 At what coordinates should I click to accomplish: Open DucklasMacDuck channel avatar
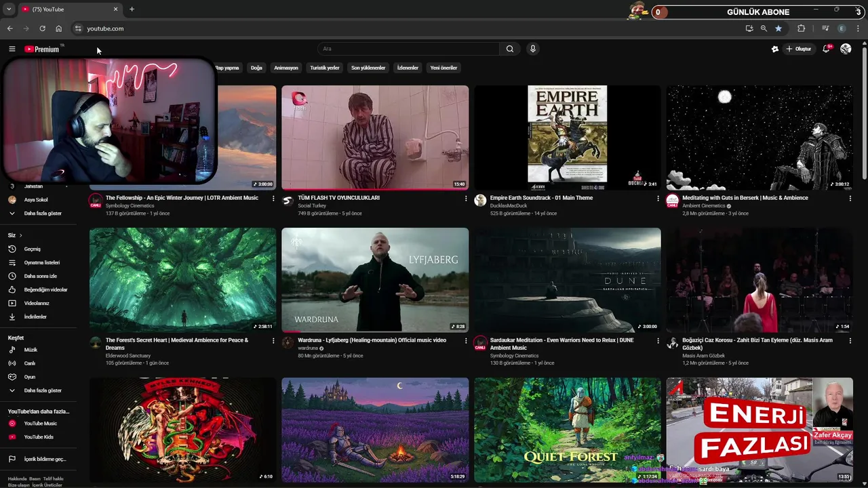coord(480,200)
